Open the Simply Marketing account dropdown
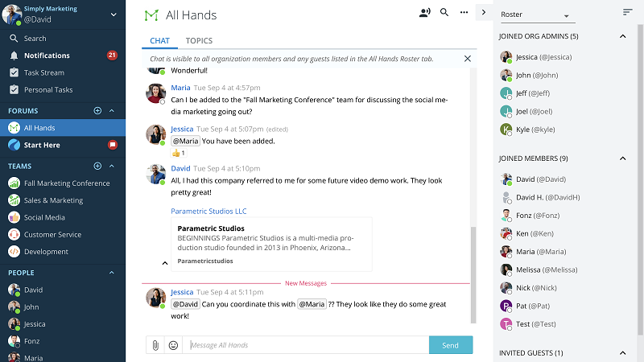Image resolution: width=644 pixels, height=362 pixels. click(x=114, y=14)
